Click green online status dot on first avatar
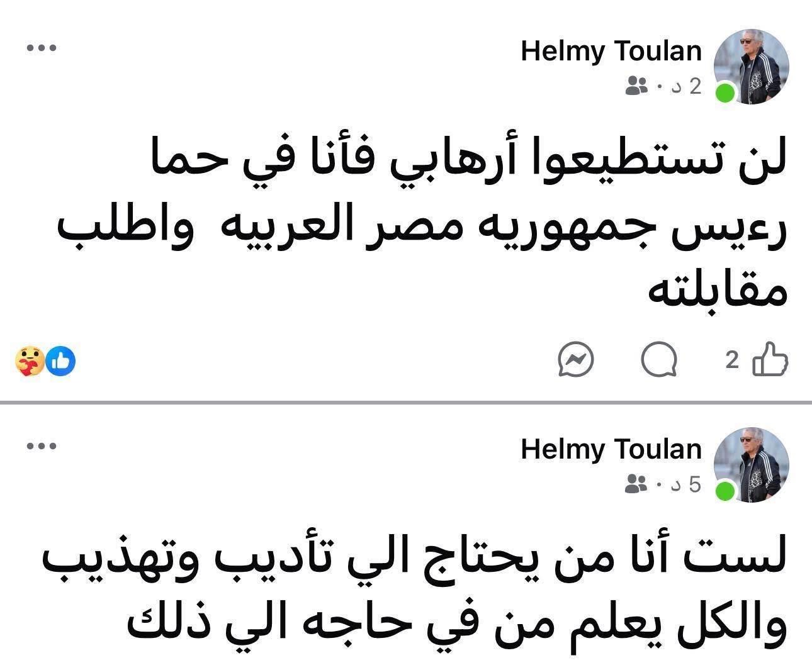Image resolution: width=812 pixels, height=670 pixels. (726, 93)
